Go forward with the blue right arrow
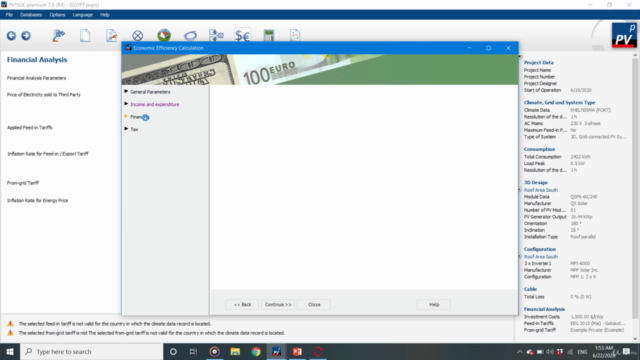Viewport: 640px width, 360px height. click(x=26, y=36)
